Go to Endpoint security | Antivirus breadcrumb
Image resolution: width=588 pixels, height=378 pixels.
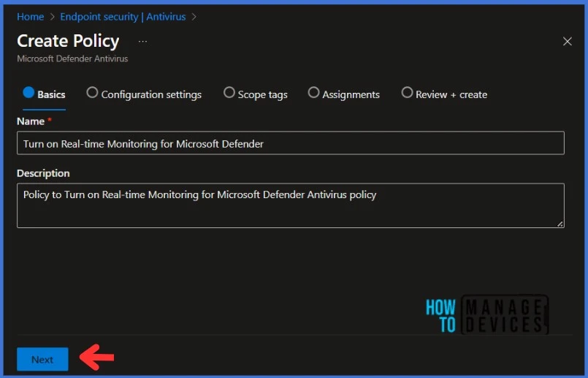pyautogui.click(x=123, y=17)
